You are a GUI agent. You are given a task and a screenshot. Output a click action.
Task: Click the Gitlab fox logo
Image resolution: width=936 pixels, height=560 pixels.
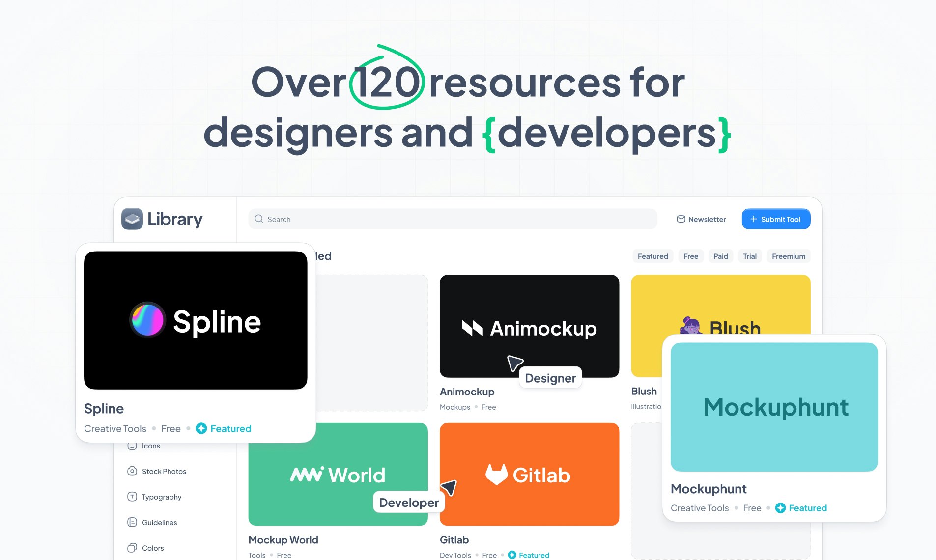(497, 475)
